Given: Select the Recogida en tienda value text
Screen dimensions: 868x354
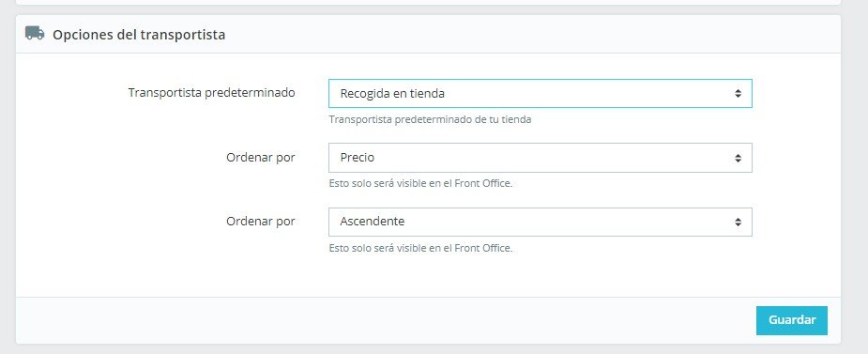Looking at the screenshot, I should pyautogui.click(x=392, y=94).
